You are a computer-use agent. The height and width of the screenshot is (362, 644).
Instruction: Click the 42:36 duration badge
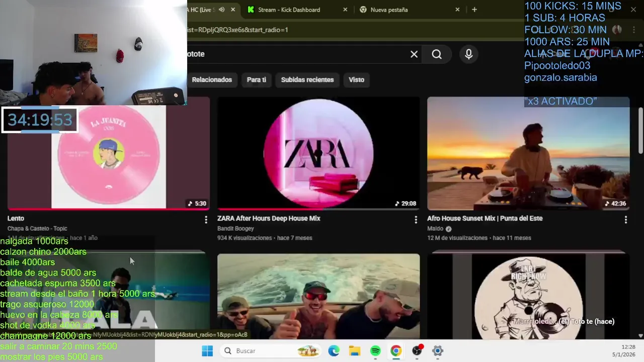(615, 204)
